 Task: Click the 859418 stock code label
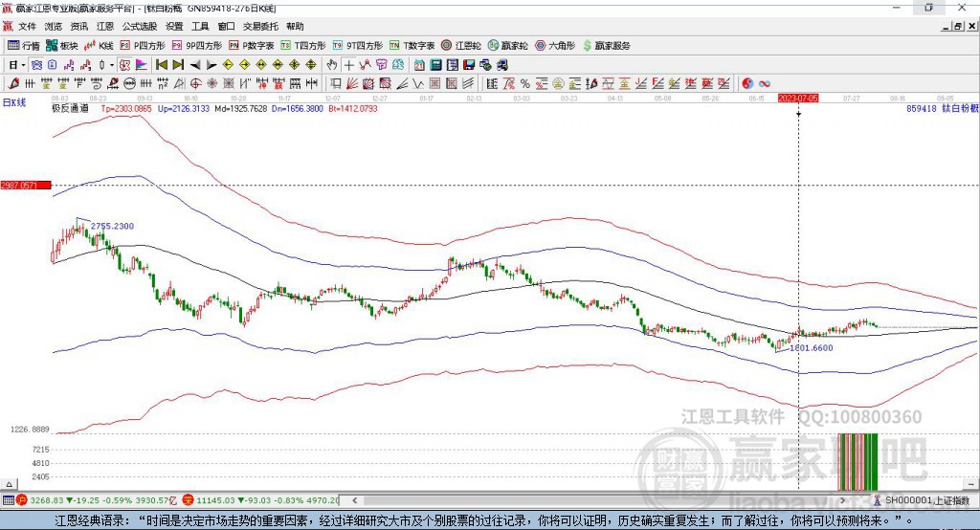tap(922, 108)
